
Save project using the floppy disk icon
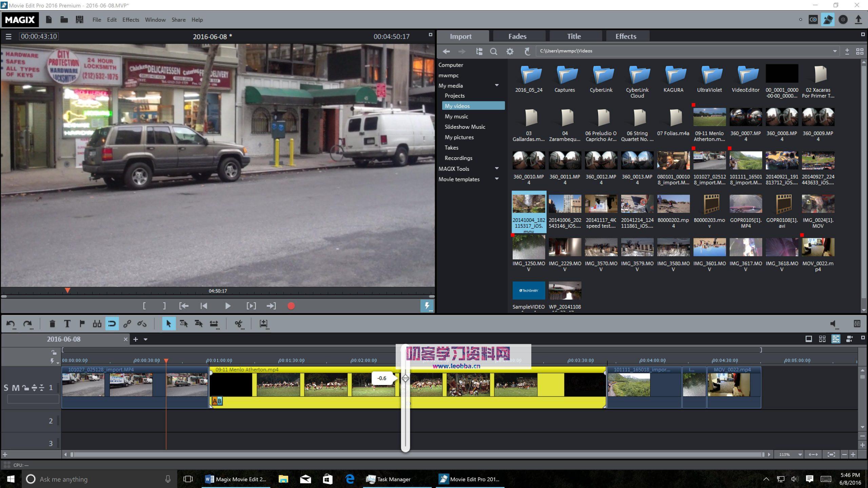tap(79, 20)
